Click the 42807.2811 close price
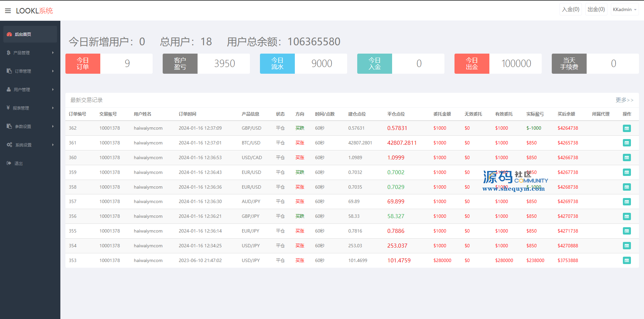 [402, 143]
